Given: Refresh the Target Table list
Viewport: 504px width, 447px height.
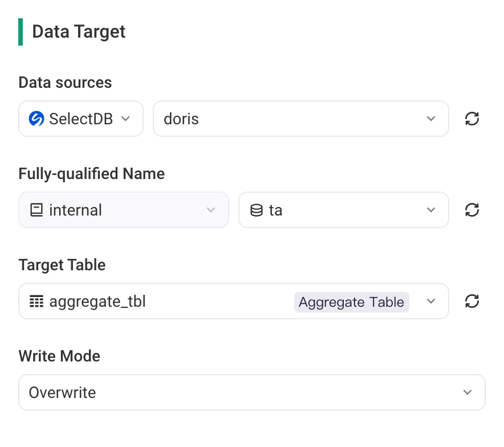Looking at the screenshot, I should click(472, 301).
